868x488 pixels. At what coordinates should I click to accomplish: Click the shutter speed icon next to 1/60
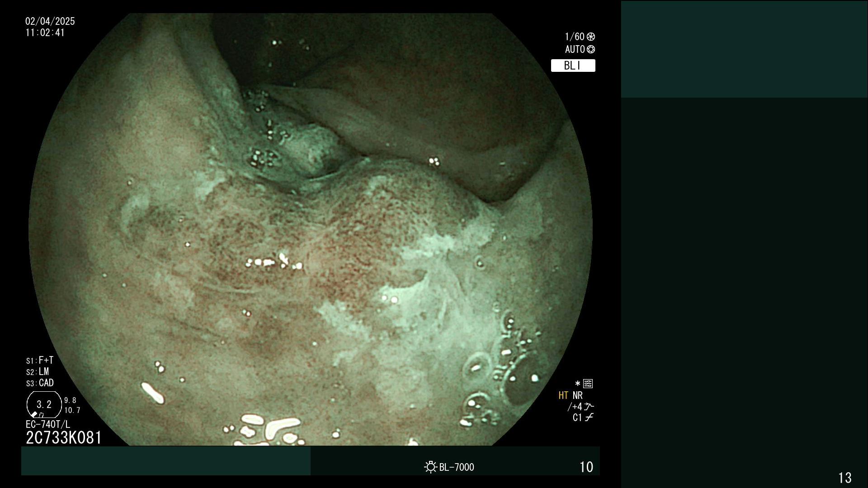pos(591,37)
